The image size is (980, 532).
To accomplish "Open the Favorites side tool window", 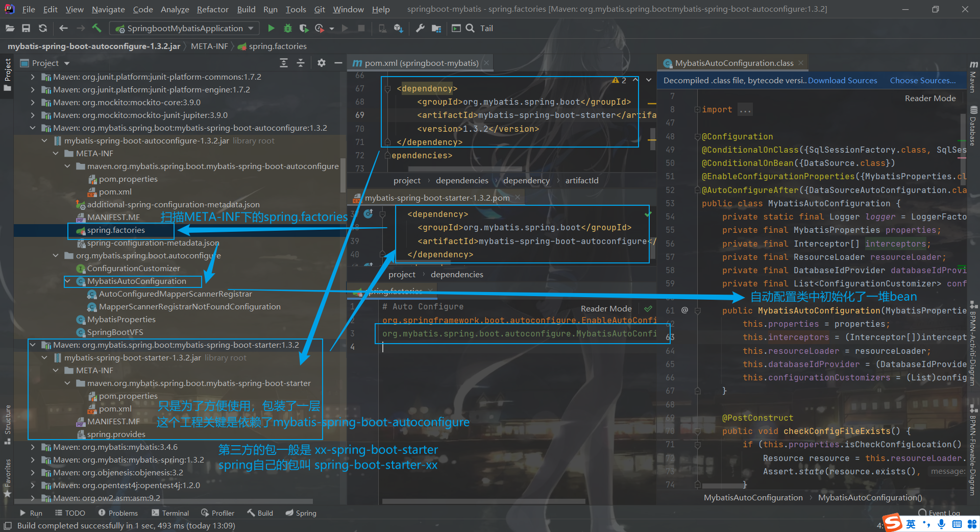I will click(x=8, y=478).
